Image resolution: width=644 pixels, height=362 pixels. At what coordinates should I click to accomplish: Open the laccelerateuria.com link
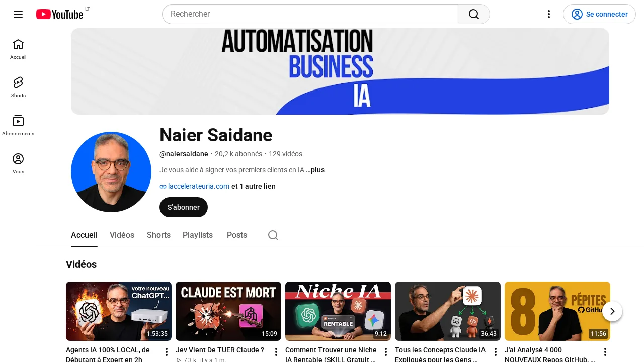[198, 186]
